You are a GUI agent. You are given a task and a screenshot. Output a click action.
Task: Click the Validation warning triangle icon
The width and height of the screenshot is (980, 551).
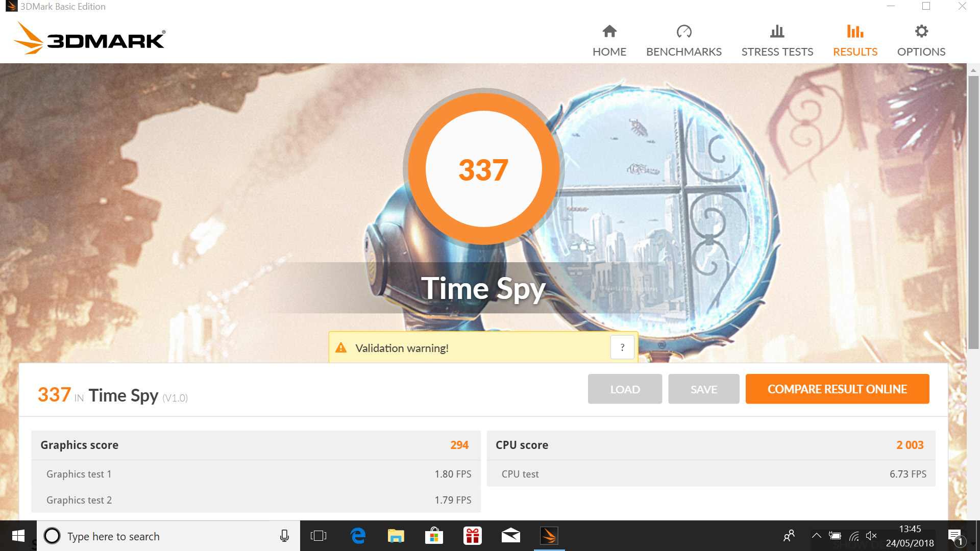[x=341, y=348]
